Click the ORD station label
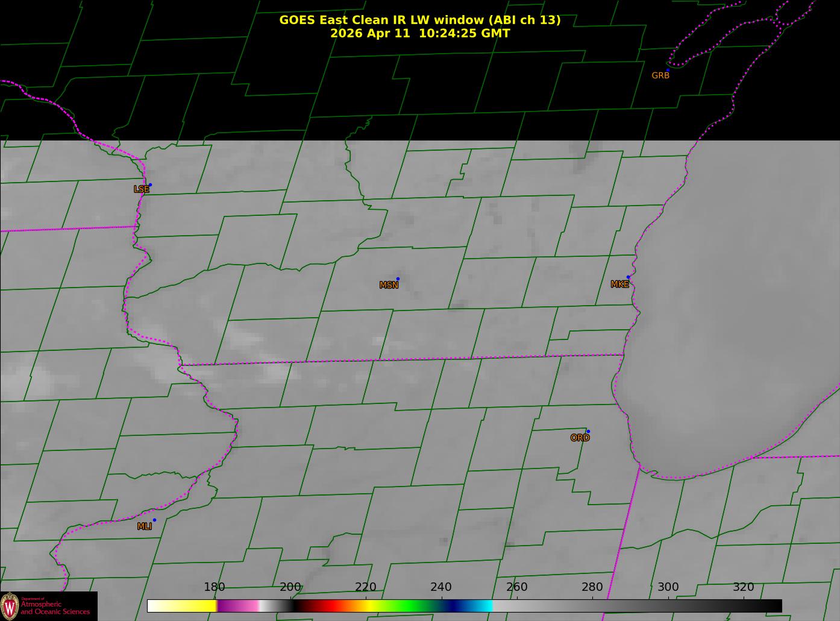The image size is (840, 621). pos(580,438)
